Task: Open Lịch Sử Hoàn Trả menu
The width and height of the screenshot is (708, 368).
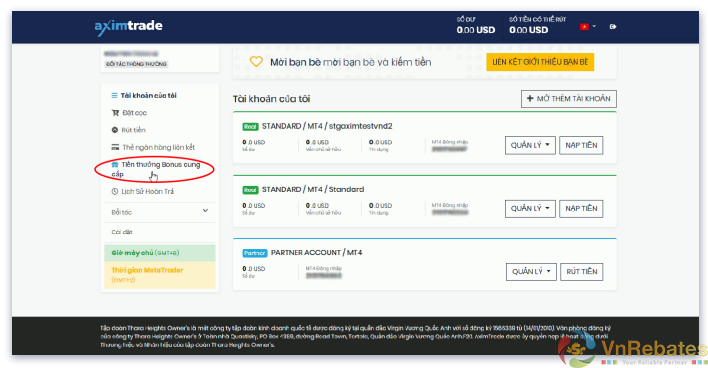Action: [x=147, y=191]
